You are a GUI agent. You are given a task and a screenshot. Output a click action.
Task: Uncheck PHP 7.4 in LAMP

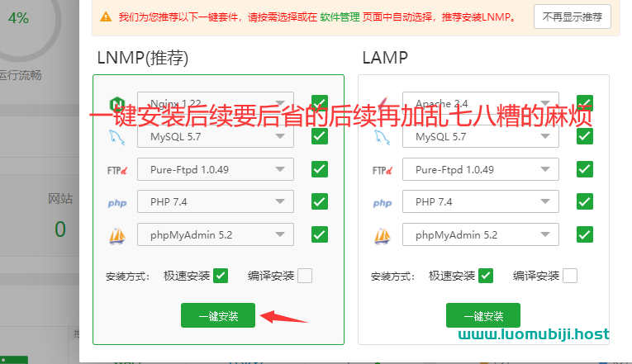(585, 201)
